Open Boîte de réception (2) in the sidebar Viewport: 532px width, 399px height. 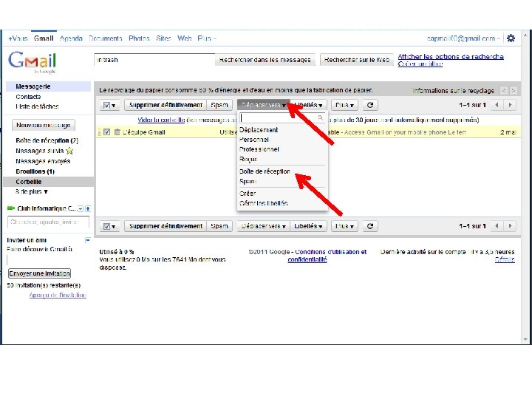point(47,140)
